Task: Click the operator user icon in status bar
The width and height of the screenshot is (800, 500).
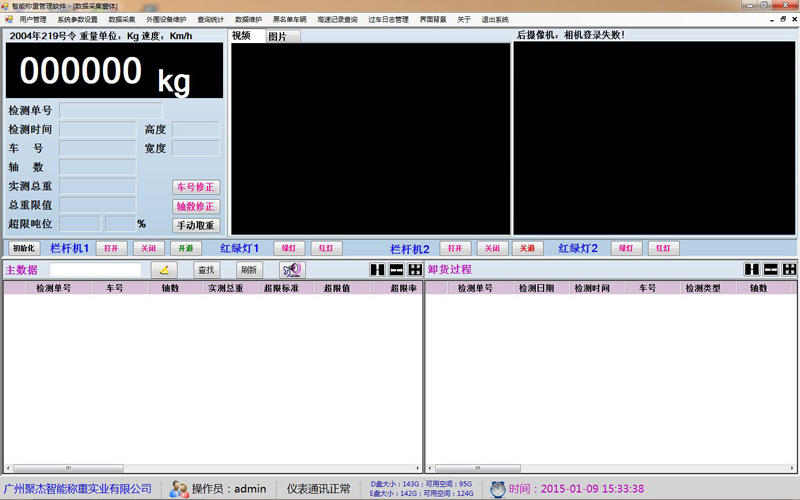Action: 179,489
